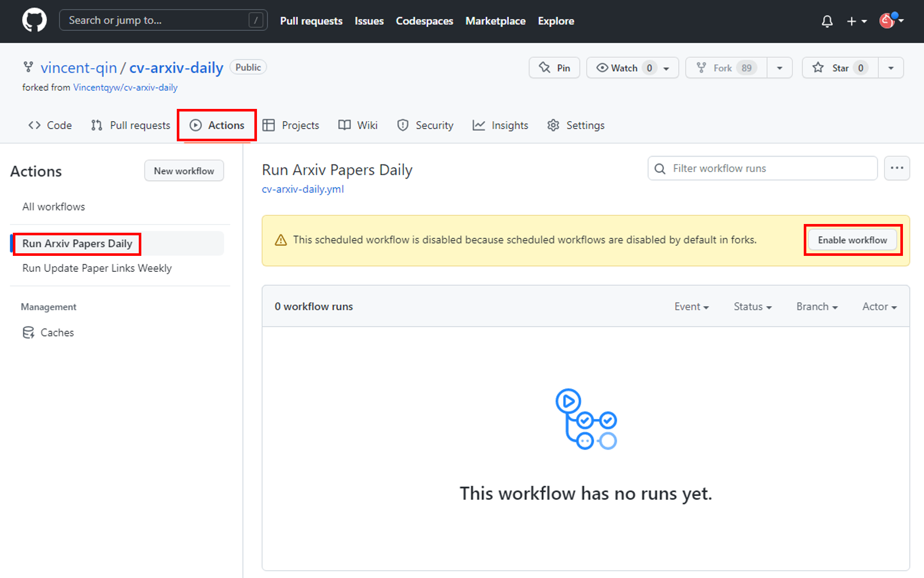The width and height of the screenshot is (924, 578).
Task: Open the Vincentqyw/cv-arxiv-daily upstream link
Action: [x=125, y=87]
